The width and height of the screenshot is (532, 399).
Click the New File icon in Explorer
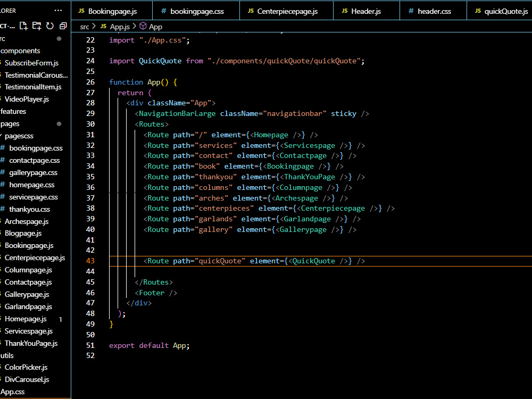pyautogui.click(x=23, y=26)
